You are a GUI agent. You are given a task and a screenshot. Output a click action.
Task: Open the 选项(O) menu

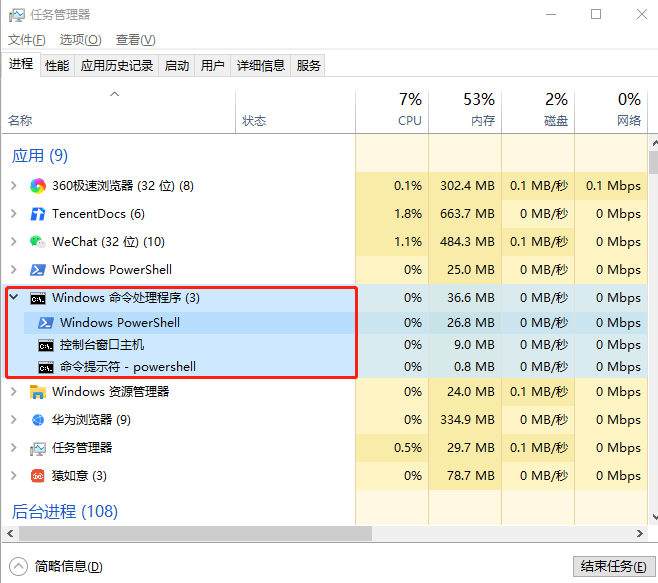(x=80, y=40)
